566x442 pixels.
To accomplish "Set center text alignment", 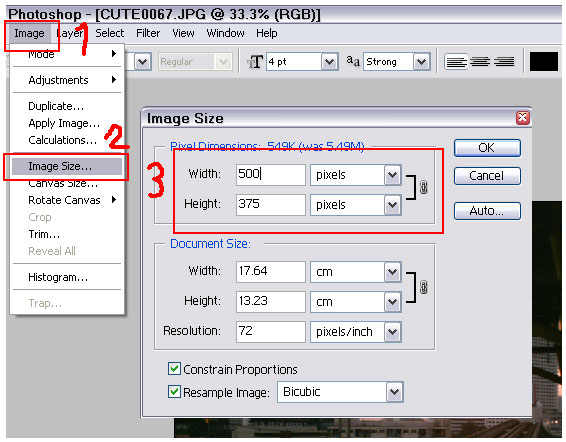I will [x=480, y=62].
